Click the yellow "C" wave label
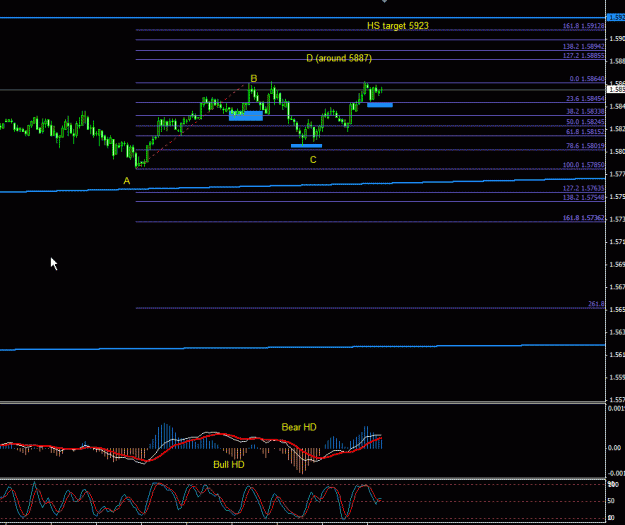This screenshot has height=525, width=625. [x=313, y=160]
